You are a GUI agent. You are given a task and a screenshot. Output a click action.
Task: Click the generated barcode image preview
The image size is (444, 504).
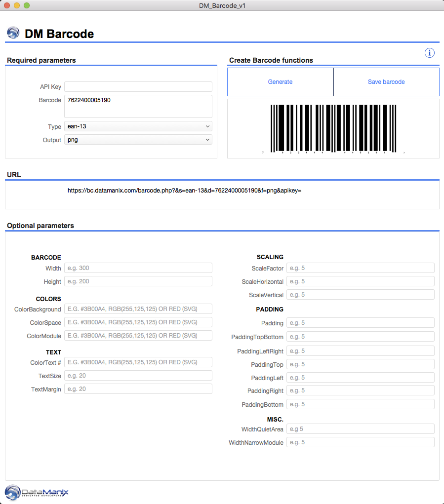[333, 128]
